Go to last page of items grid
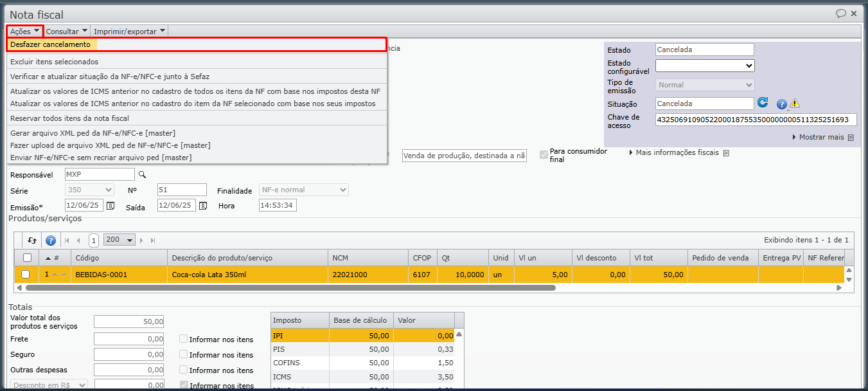Screen dimensions: 868x391 click(153, 241)
